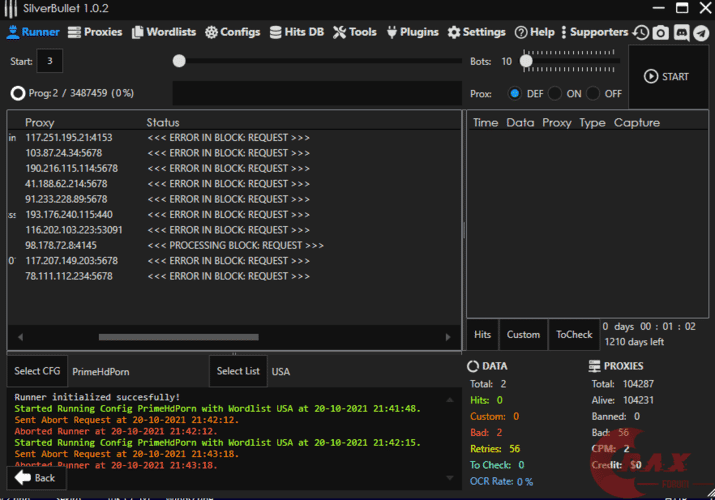Click the Alive: 104231 proxy stat
The width and height of the screenshot is (715, 500).
coord(622,400)
